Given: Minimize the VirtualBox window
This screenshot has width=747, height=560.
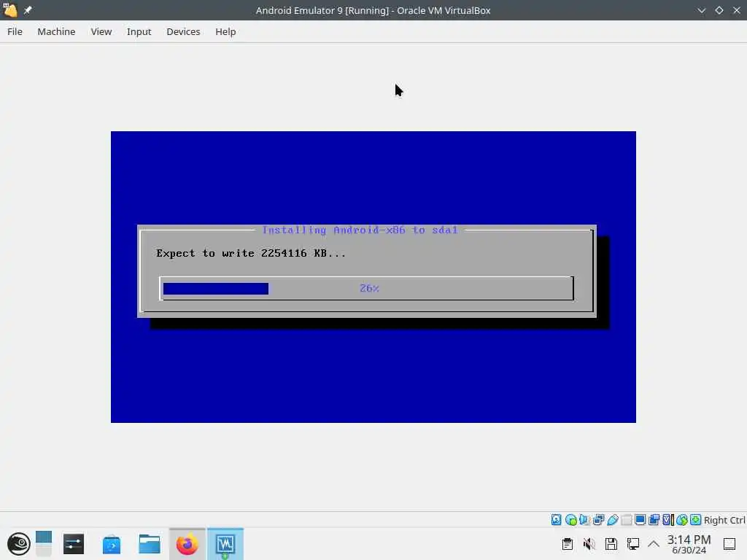Looking at the screenshot, I should (701, 10).
